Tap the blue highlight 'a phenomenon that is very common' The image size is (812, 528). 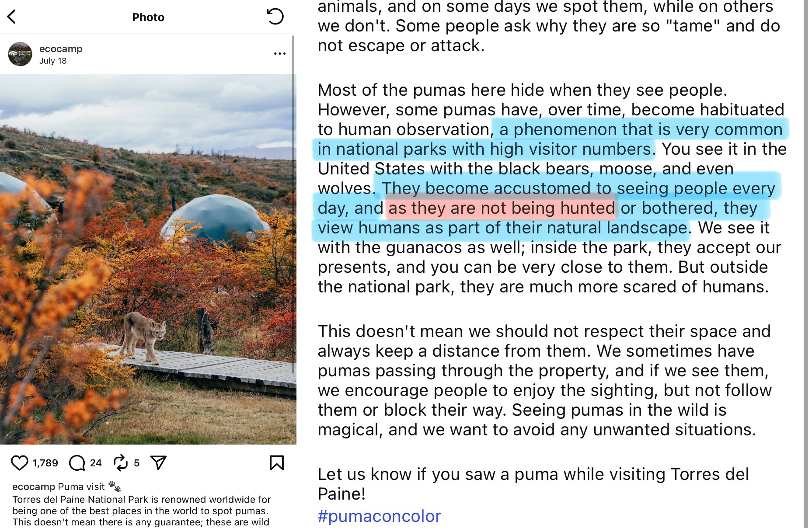pos(641,129)
